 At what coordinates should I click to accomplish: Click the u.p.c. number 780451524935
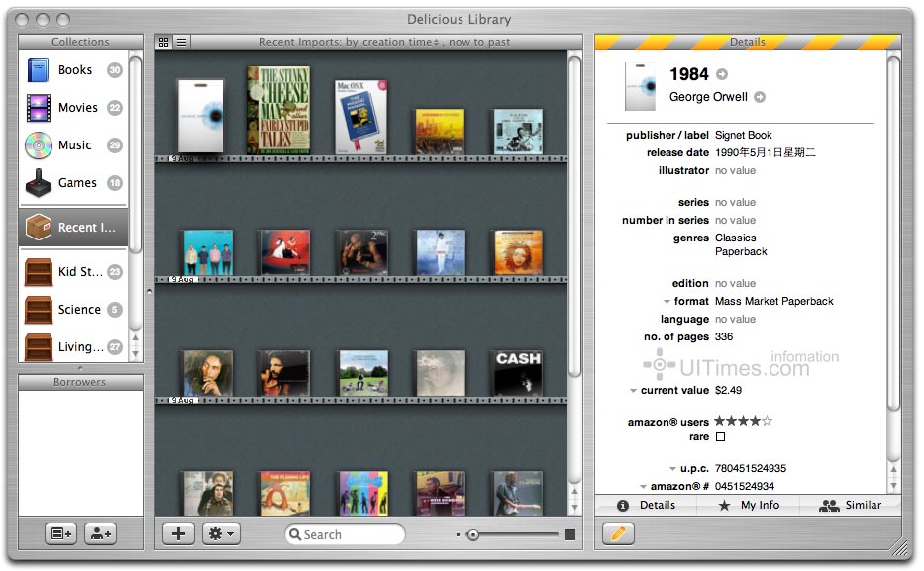(x=750, y=468)
